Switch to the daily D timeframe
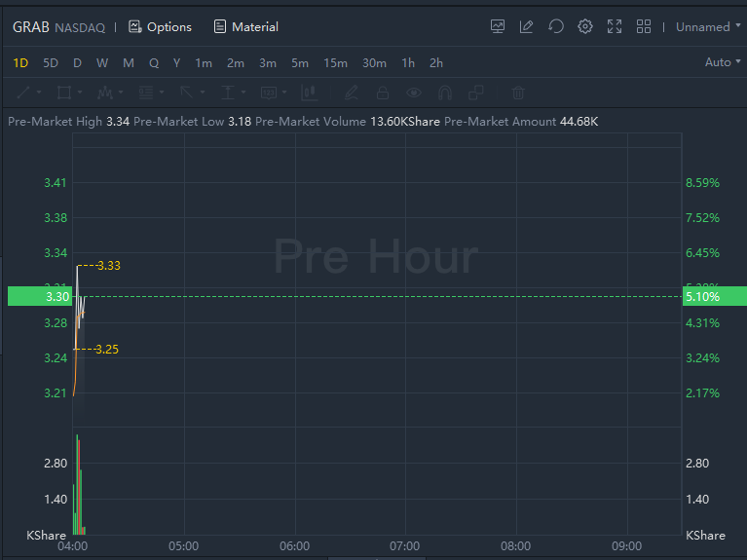Screen dimensions: 747x560 click(77, 63)
